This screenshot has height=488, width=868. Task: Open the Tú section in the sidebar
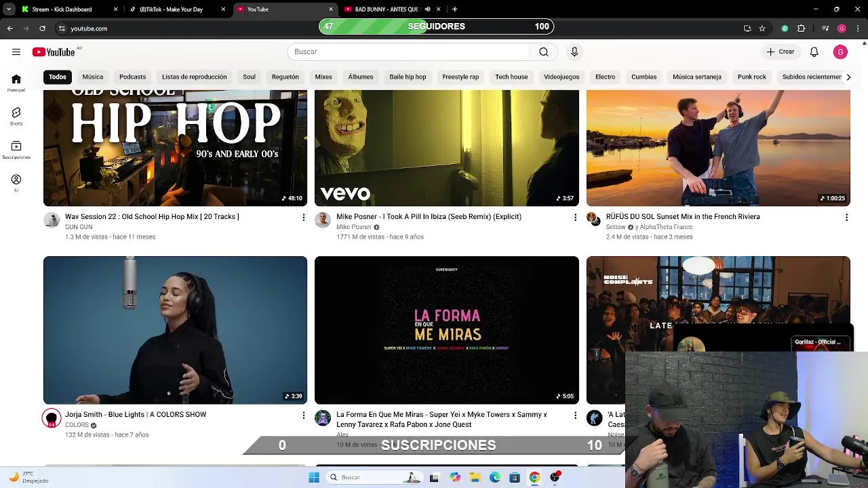(x=16, y=183)
